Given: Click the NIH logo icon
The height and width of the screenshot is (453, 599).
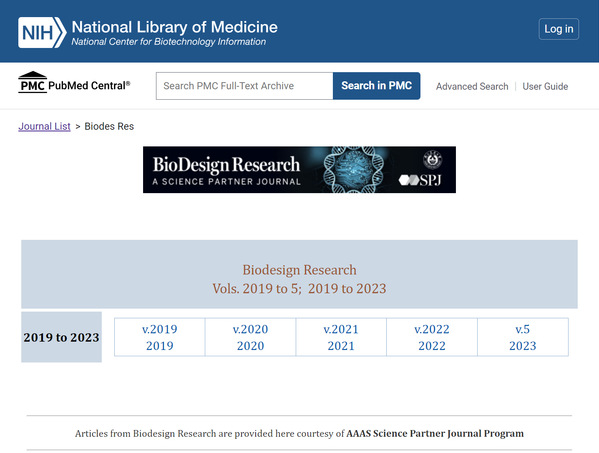Looking at the screenshot, I should (42, 32).
